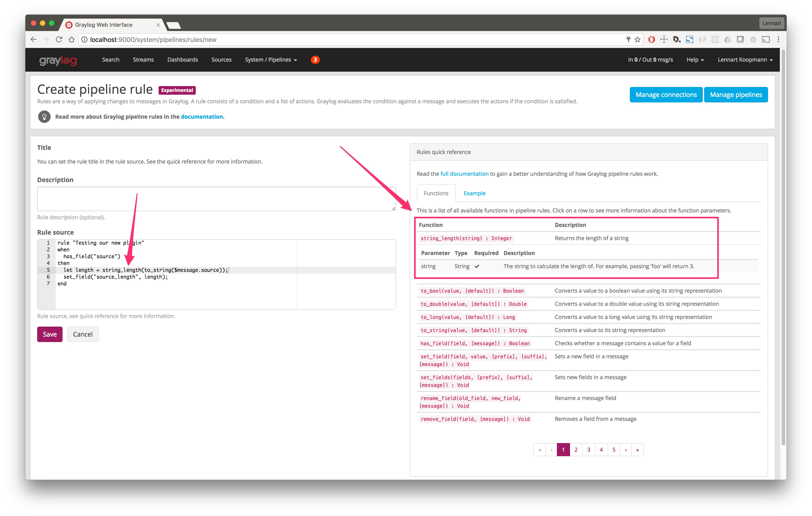Expand the set_field function row
The image size is (812, 516).
(x=588, y=360)
